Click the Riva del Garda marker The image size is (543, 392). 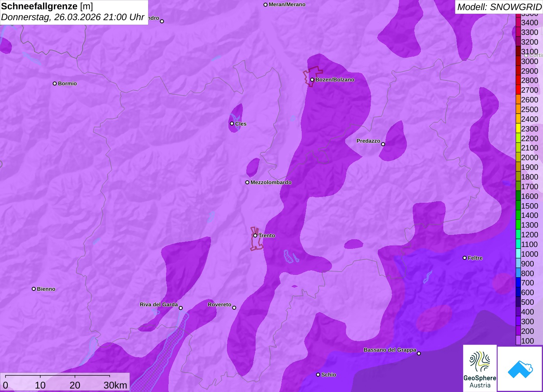click(x=181, y=308)
